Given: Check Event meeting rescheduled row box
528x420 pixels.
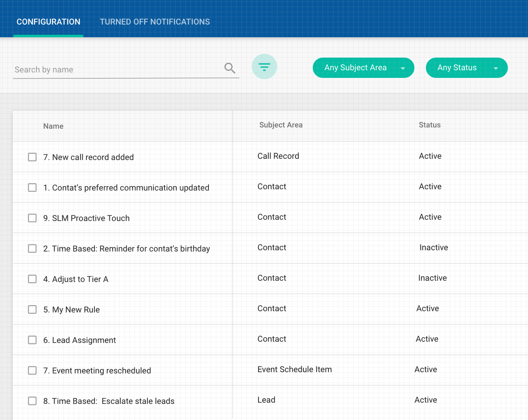Looking at the screenshot, I should point(32,370).
